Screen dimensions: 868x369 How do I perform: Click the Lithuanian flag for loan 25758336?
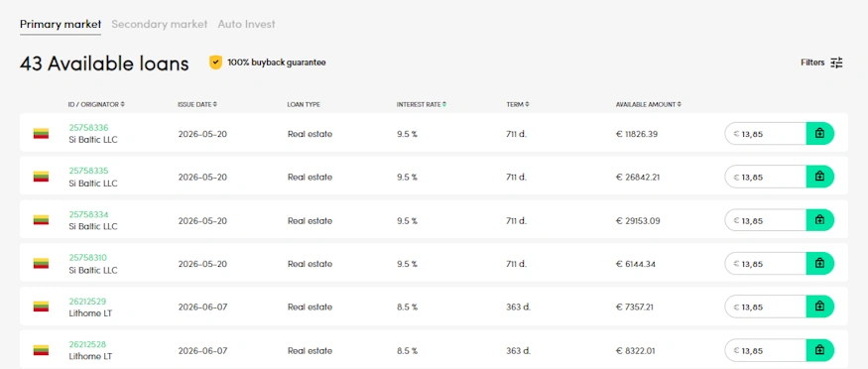(41, 133)
